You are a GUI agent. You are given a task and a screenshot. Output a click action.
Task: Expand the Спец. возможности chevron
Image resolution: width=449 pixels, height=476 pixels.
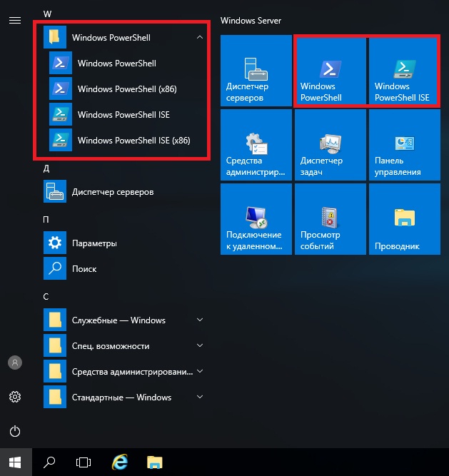coord(199,345)
